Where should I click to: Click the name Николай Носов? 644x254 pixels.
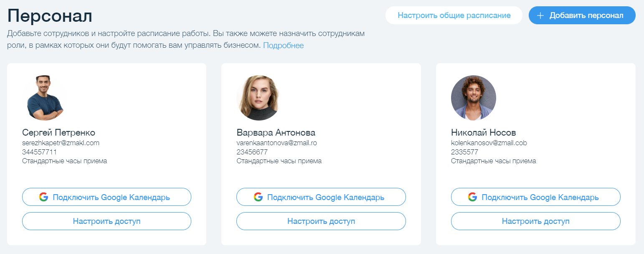(483, 133)
